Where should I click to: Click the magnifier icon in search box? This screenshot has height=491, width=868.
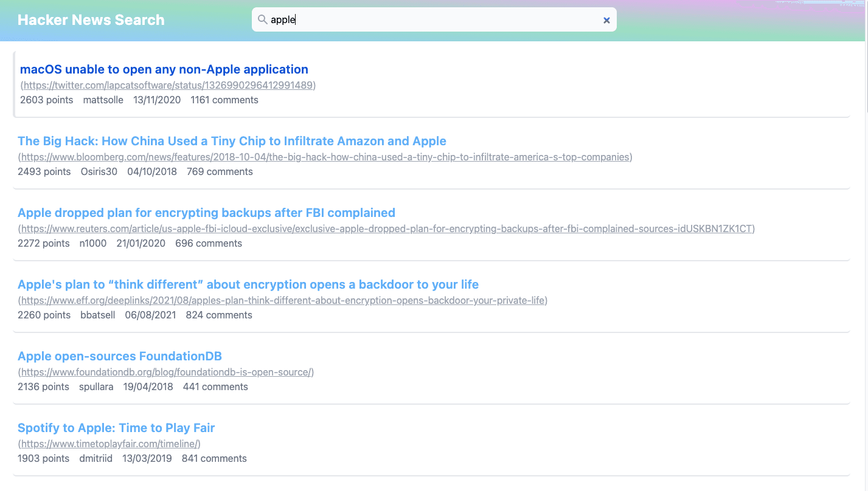click(x=263, y=19)
